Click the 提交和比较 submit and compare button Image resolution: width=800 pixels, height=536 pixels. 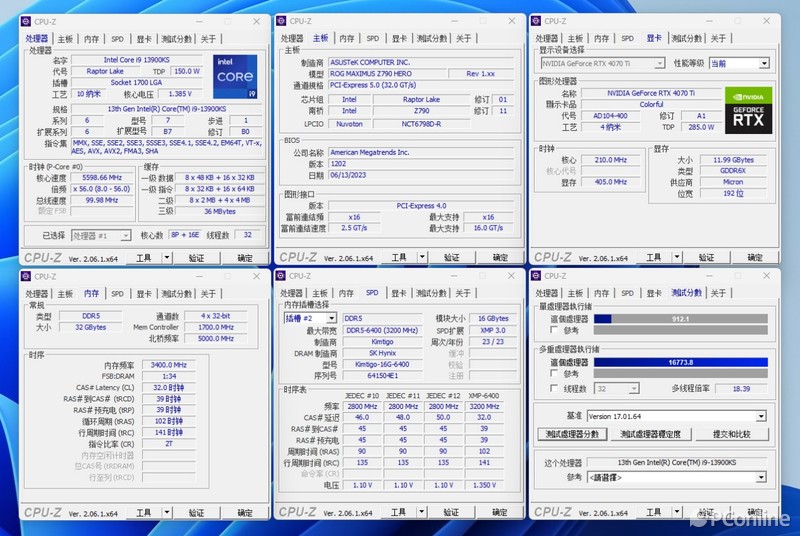[x=731, y=434]
